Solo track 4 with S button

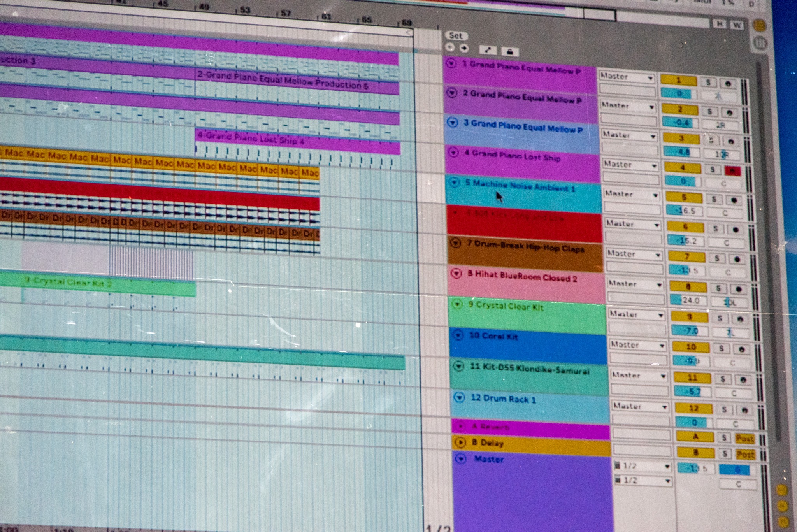click(713, 169)
